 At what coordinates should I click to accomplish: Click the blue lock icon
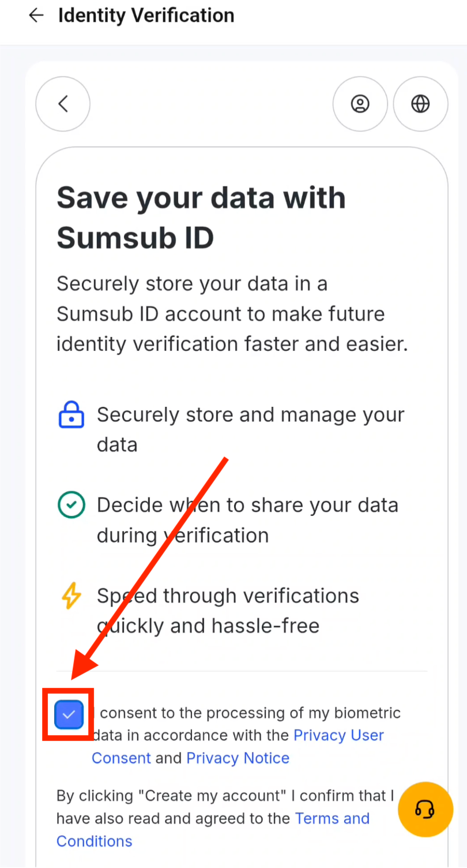pos(70,414)
